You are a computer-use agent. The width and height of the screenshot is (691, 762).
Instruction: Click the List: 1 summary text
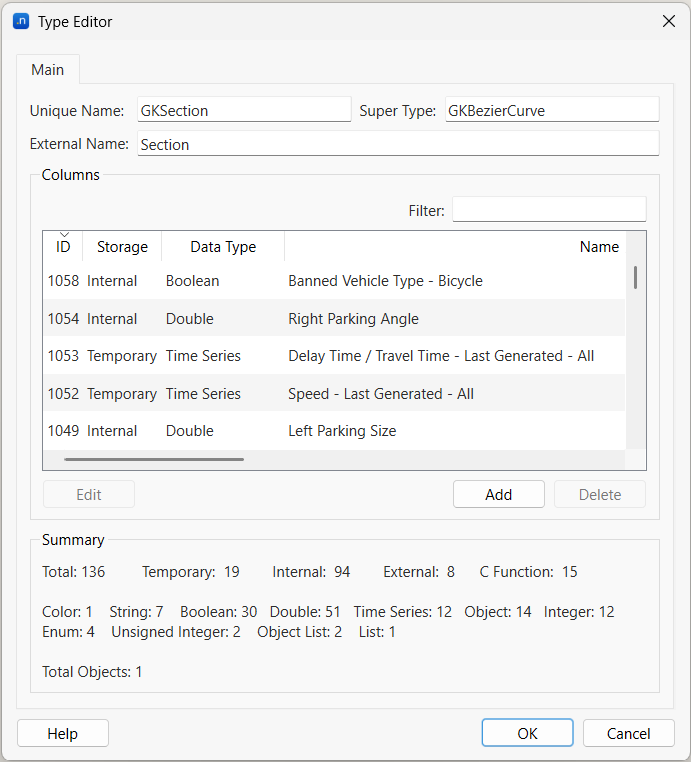(x=377, y=631)
